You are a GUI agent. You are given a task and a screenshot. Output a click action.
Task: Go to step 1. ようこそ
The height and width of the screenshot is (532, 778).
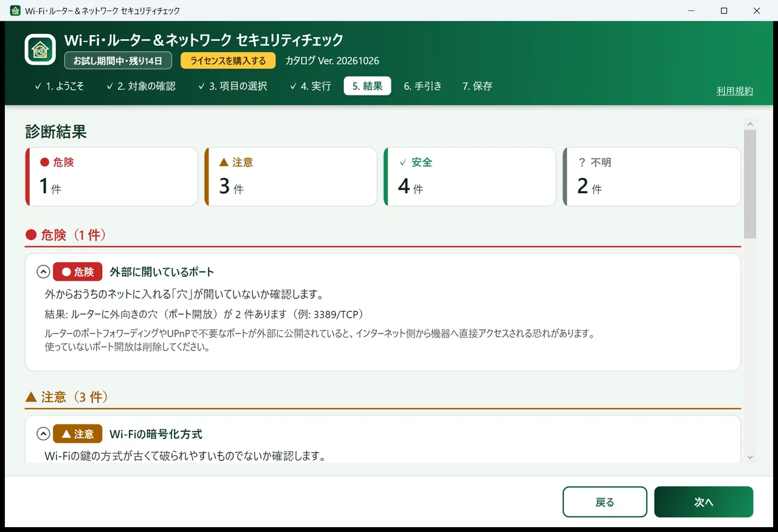click(60, 86)
